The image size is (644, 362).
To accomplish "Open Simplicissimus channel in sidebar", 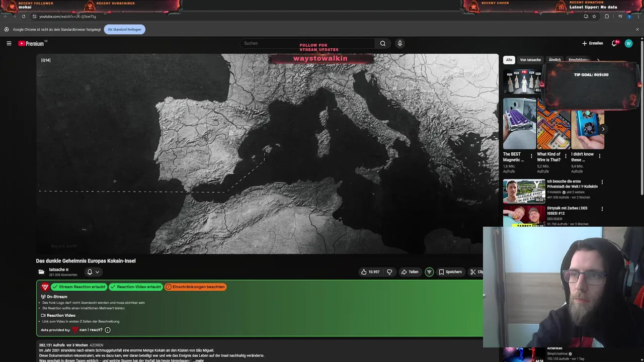I will coord(558,354).
